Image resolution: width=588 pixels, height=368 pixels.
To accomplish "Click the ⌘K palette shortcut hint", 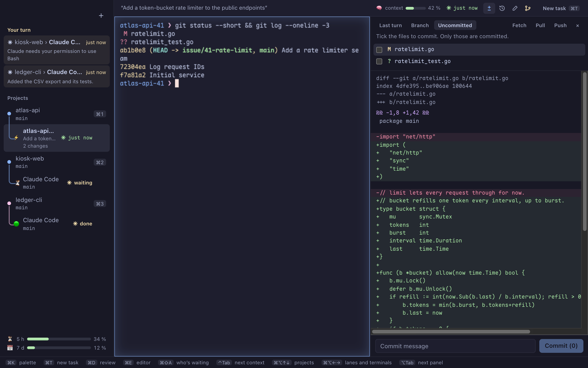I will click(21, 363).
